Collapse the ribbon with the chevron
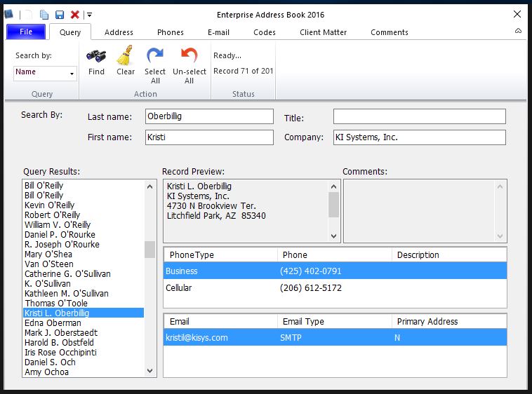The width and height of the screenshot is (532, 394). pos(518,31)
